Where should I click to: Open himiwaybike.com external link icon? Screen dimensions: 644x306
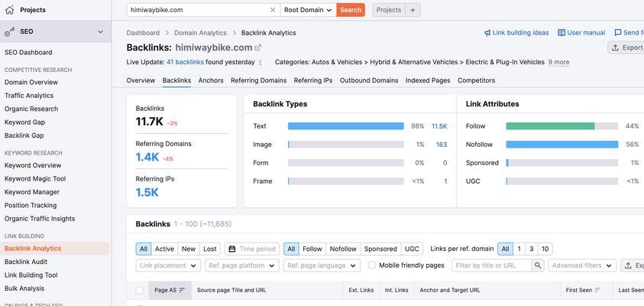coord(258,47)
